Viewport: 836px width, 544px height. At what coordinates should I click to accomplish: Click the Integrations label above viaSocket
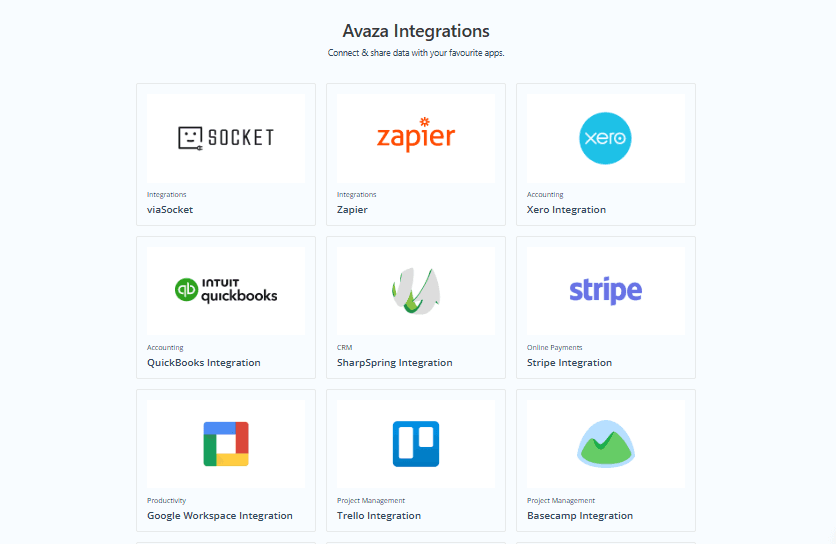167,195
